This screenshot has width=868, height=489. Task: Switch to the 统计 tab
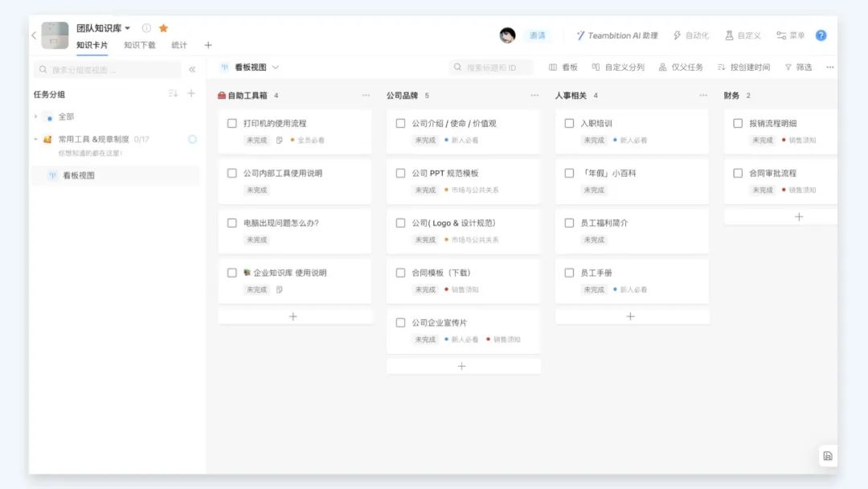click(179, 45)
